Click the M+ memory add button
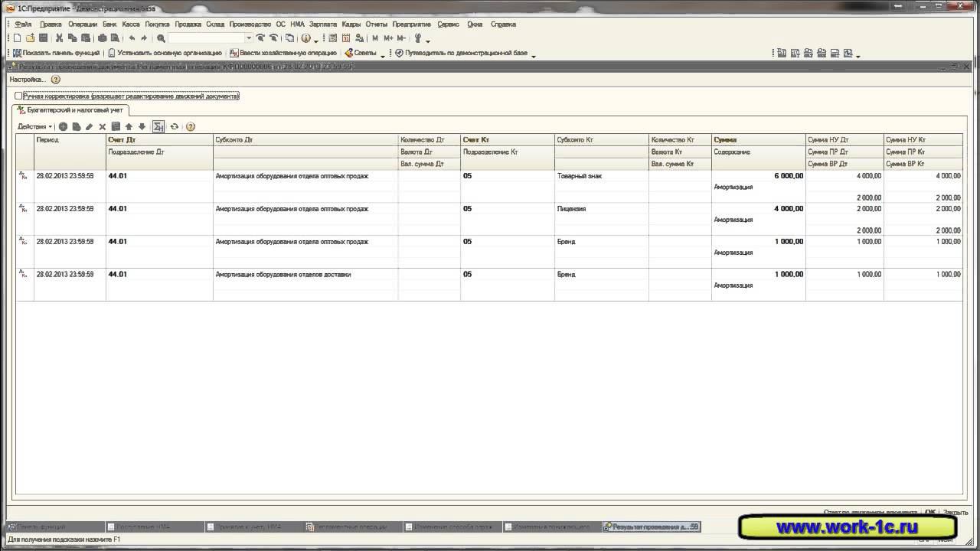 coord(388,38)
